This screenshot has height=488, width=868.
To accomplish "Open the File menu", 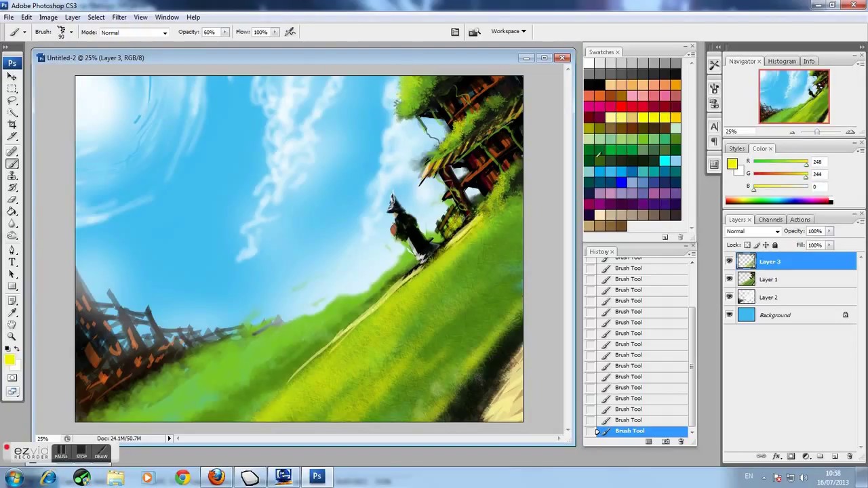I will [x=9, y=17].
